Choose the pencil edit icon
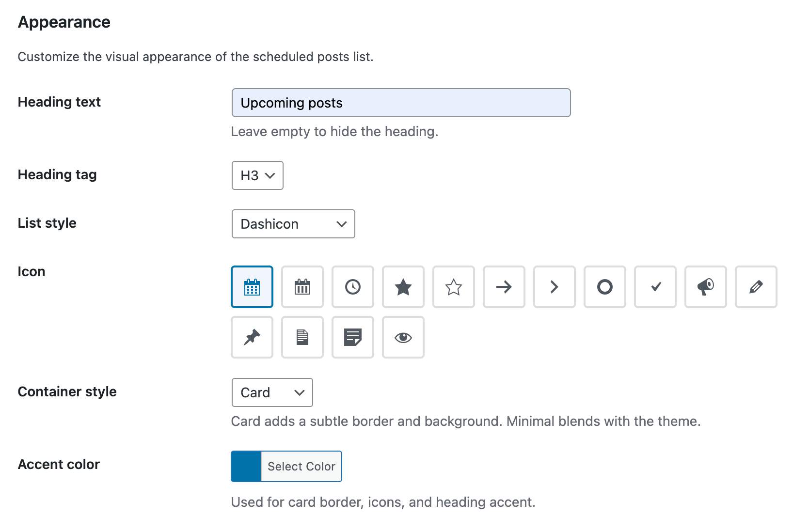The image size is (793, 532). click(x=756, y=287)
